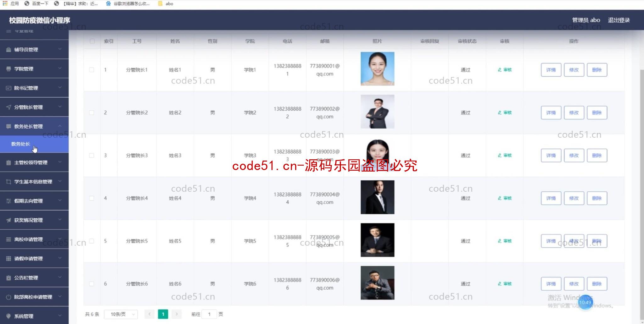Open the 谷歌浏览器 bookmark

tap(128, 3)
